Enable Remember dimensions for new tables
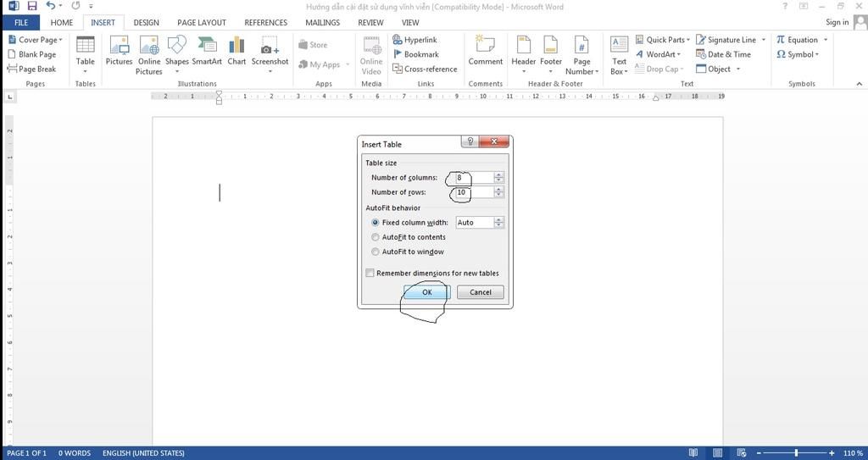The image size is (868, 460). [370, 274]
